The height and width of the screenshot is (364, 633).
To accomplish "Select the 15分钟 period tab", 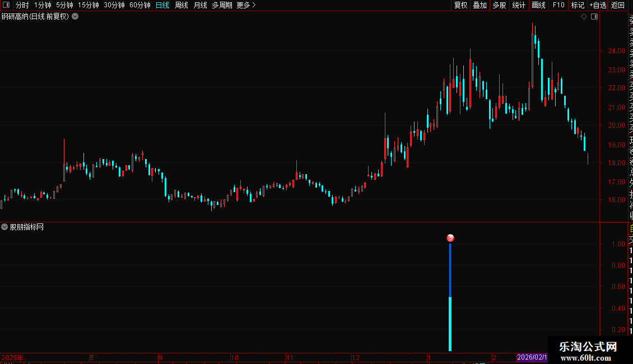I will [88, 5].
